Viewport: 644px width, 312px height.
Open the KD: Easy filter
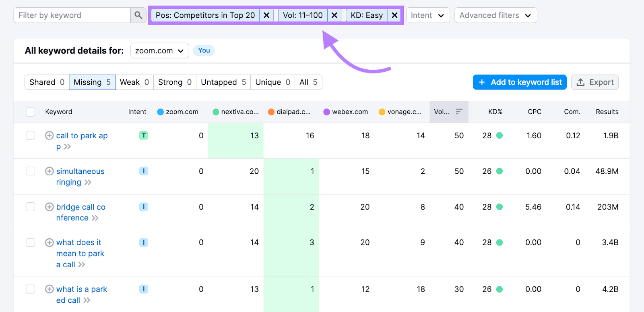(367, 15)
